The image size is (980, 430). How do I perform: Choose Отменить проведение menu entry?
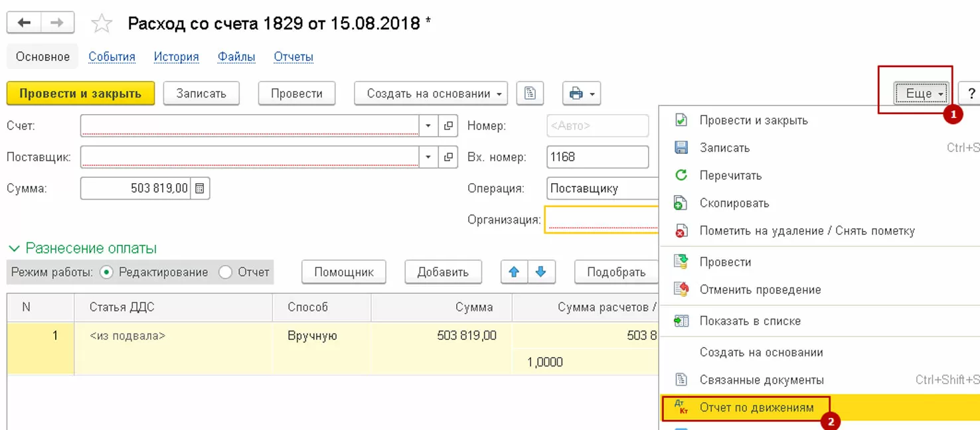[820, 290]
